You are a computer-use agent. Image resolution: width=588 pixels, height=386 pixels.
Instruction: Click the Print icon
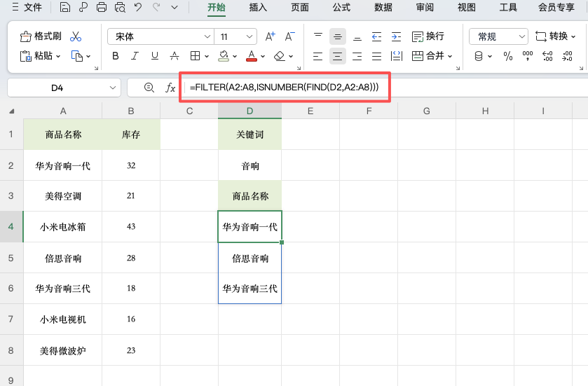pyautogui.click(x=101, y=7)
